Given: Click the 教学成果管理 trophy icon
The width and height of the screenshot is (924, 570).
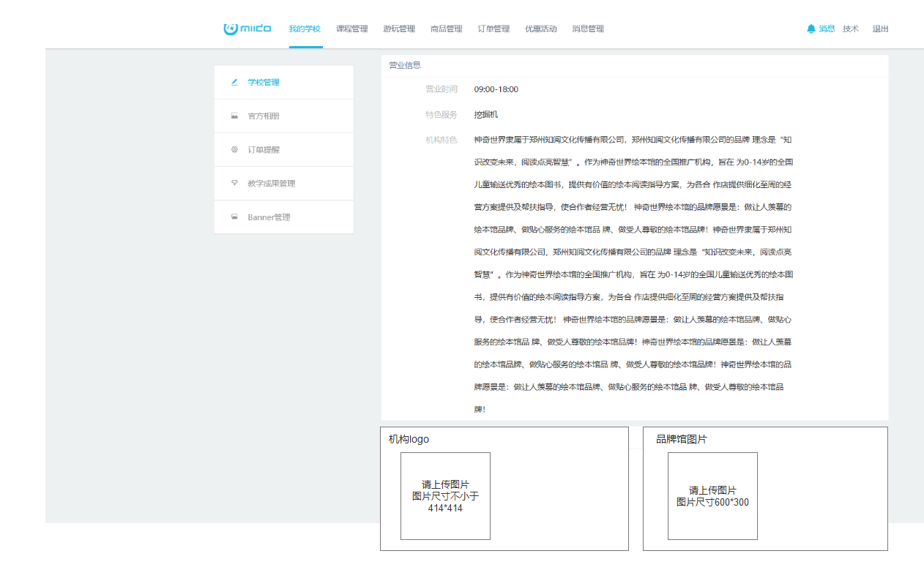Looking at the screenshot, I should [234, 183].
